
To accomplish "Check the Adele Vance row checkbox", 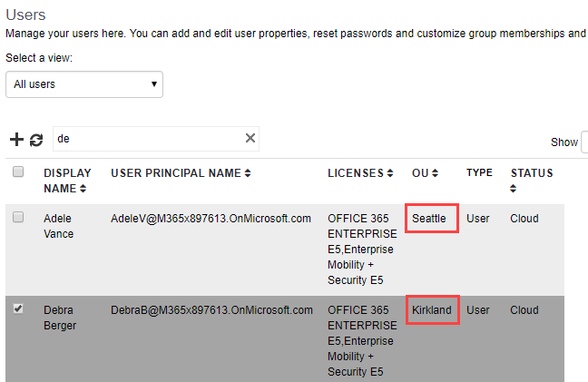I will pyautogui.click(x=18, y=218).
